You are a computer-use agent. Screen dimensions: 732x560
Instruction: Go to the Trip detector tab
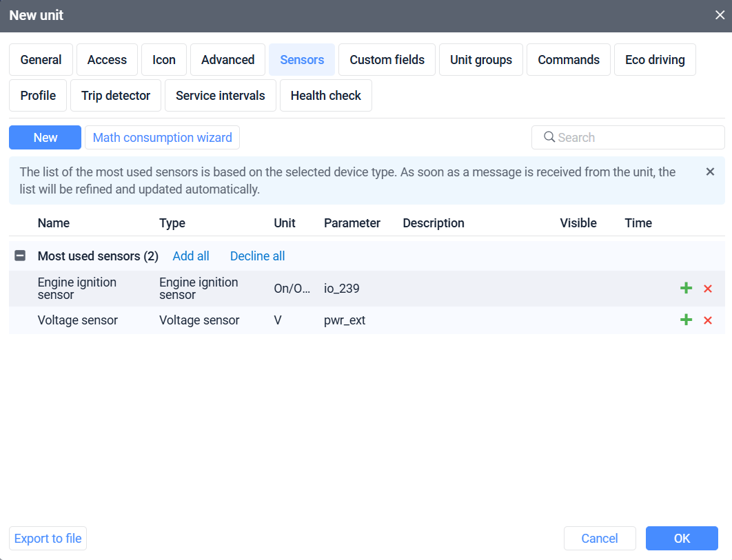pyautogui.click(x=116, y=96)
